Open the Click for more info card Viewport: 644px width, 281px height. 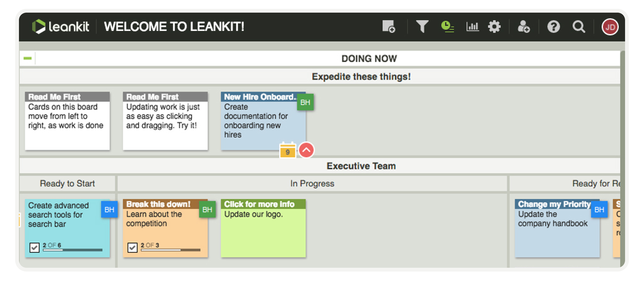coord(263,227)
